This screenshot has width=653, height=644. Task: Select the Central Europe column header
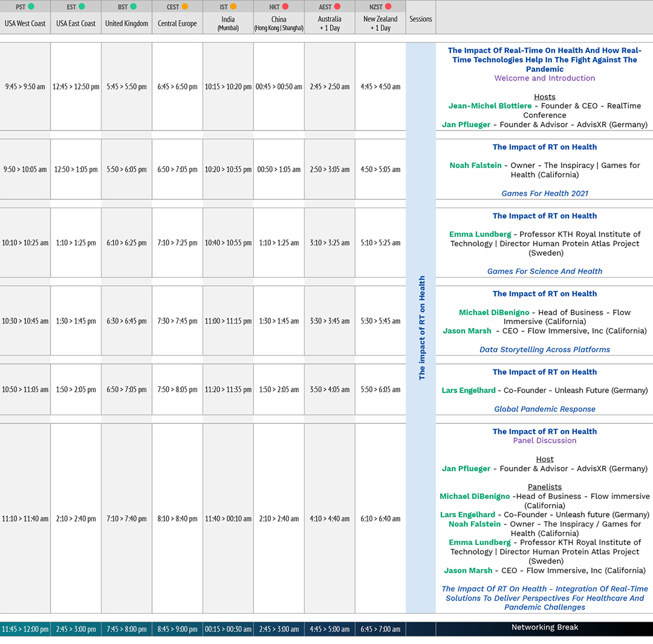tap(177, 24)
